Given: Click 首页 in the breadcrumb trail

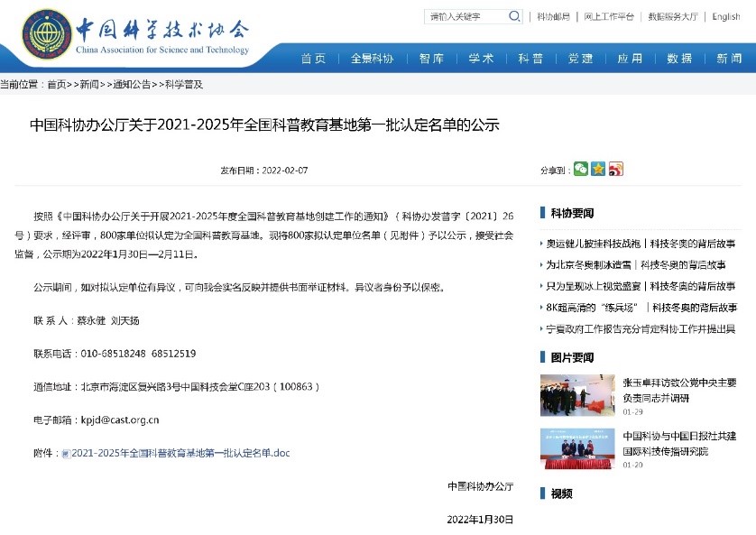Looking at the screenshot, I should (57, 84).
